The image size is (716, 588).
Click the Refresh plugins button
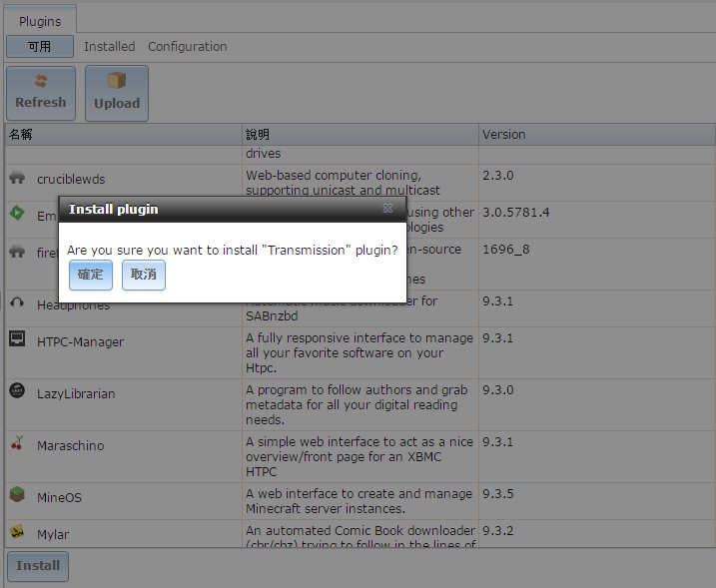pyautogui.click(x=41, y=94)
